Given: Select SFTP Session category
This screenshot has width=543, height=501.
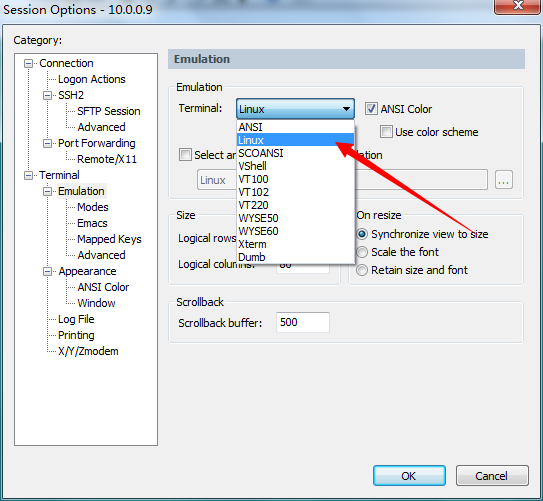Looking at the screenshot, I should pyautogui.click(x=109, y=111).
